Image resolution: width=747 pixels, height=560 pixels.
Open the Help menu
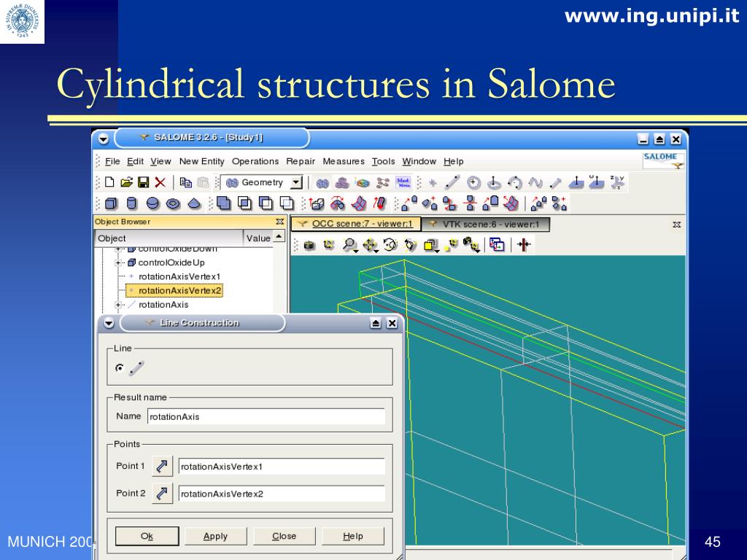point(454,161)
